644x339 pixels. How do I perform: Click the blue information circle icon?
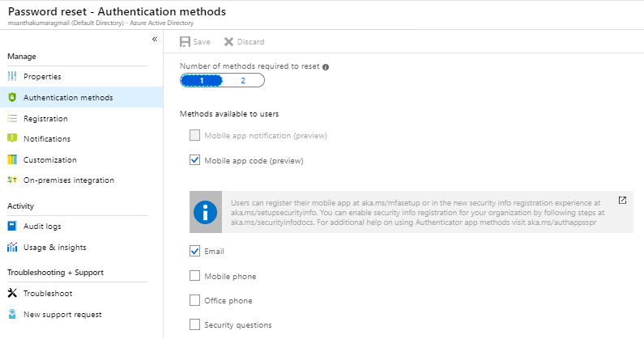pyautogui.click(x=206, y=212)
